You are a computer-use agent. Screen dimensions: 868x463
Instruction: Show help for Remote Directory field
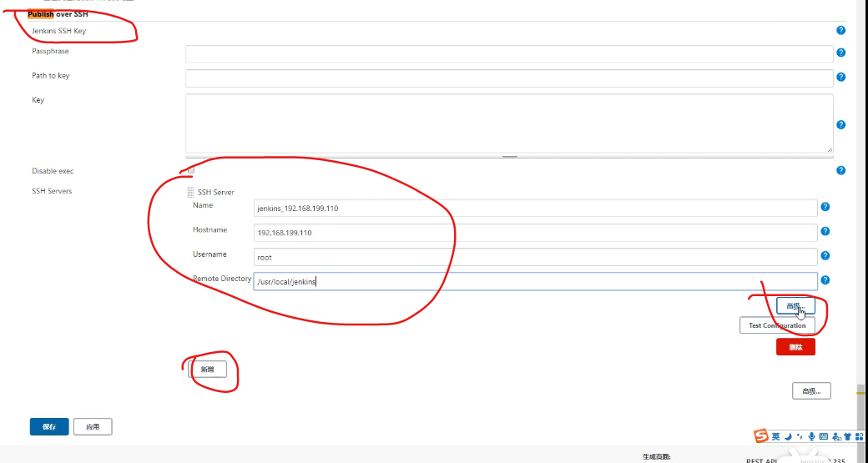coord(825,280)
